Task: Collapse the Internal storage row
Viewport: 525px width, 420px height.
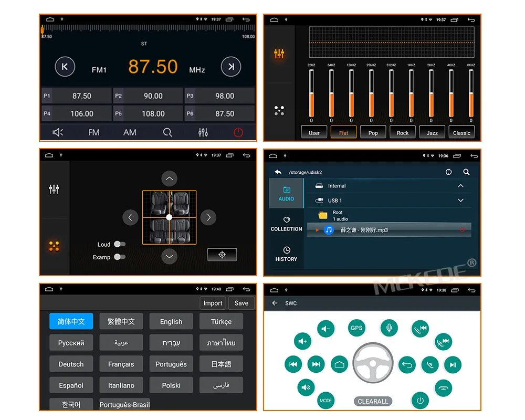Action: pyautogui.click(x=461, y=186)
